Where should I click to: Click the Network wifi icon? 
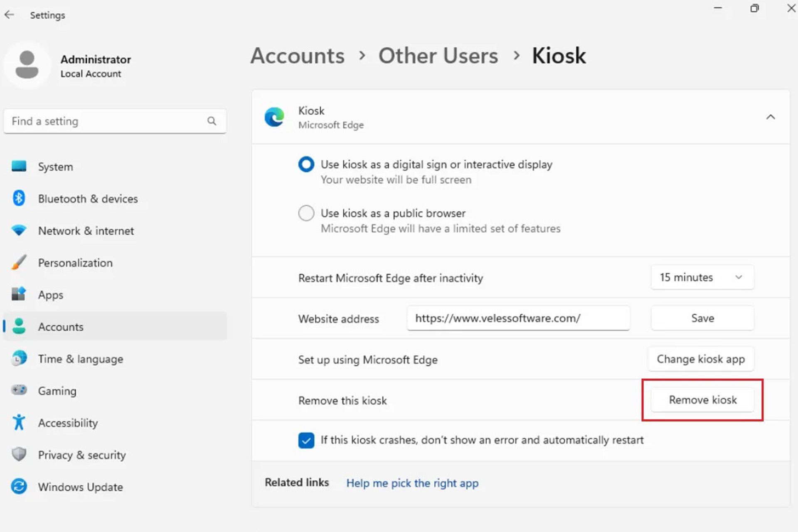coord(19,230)
